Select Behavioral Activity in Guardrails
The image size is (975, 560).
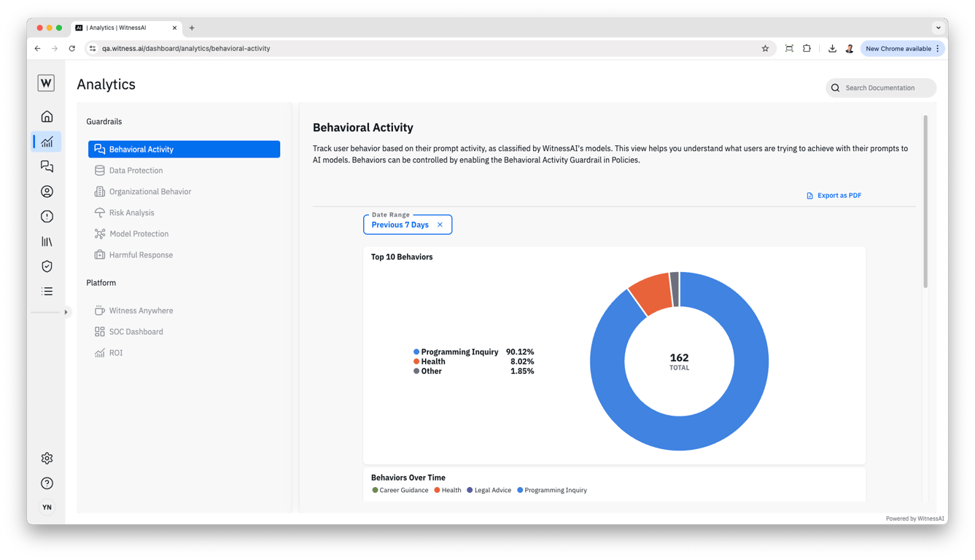point(184,149)
